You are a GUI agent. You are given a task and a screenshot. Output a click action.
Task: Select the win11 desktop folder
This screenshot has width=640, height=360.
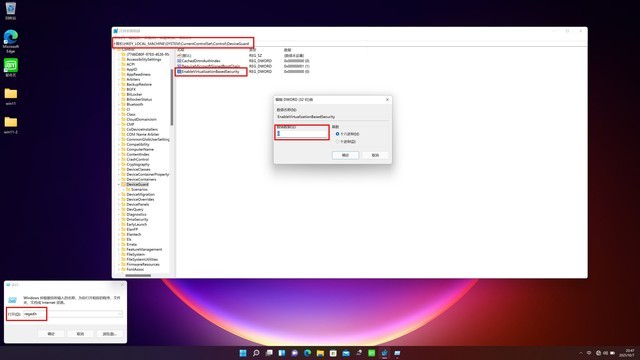[11, 97]
